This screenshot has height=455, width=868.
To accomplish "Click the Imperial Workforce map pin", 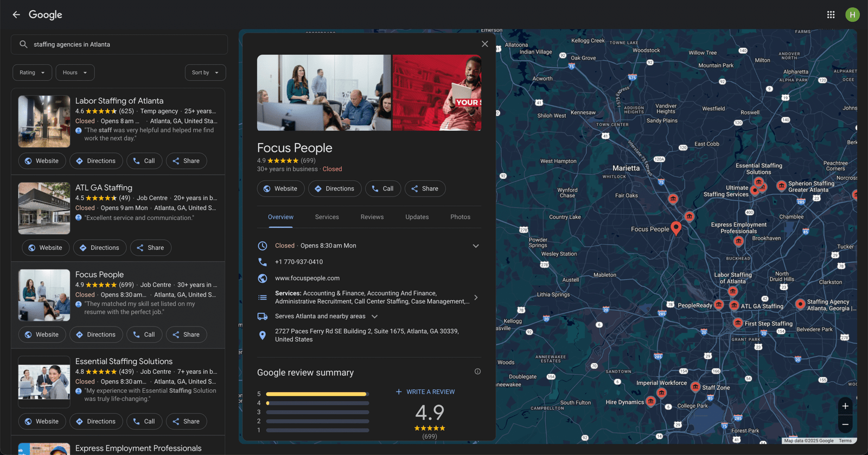I will 661,393.
